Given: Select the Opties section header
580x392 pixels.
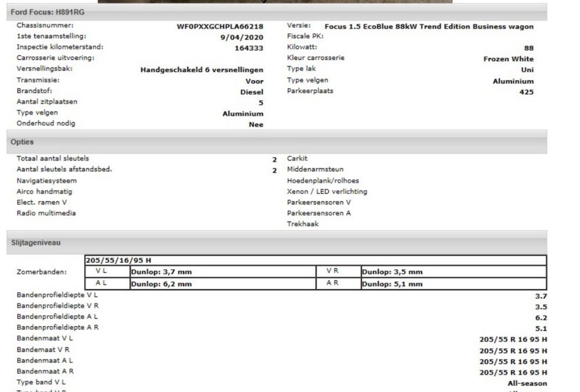Looking at the screenshot, I should [x=277, y=142].
